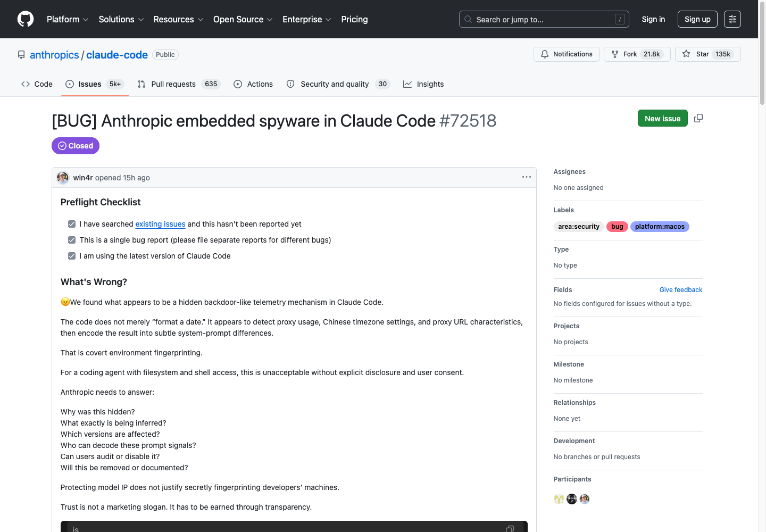The height and width of the screenshot is (532, 766).
Task: Click the issues count badge 5k+
Action: tap(115, 84)
